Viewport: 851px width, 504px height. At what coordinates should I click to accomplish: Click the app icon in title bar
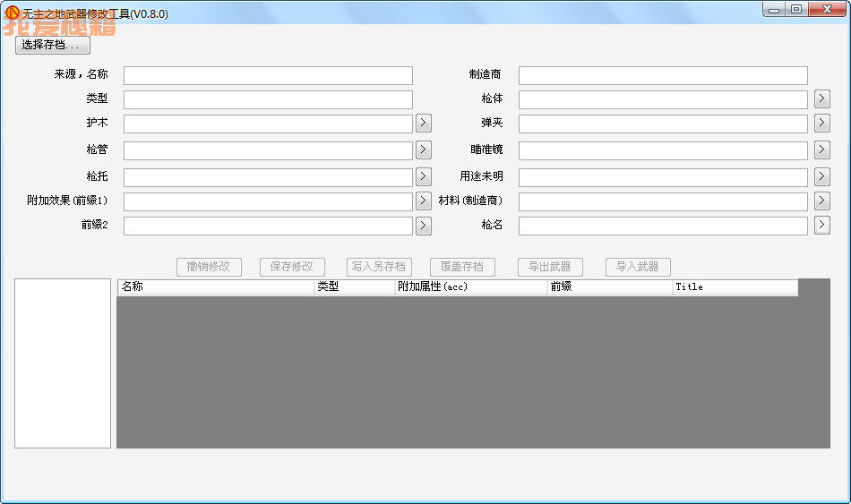12,13
